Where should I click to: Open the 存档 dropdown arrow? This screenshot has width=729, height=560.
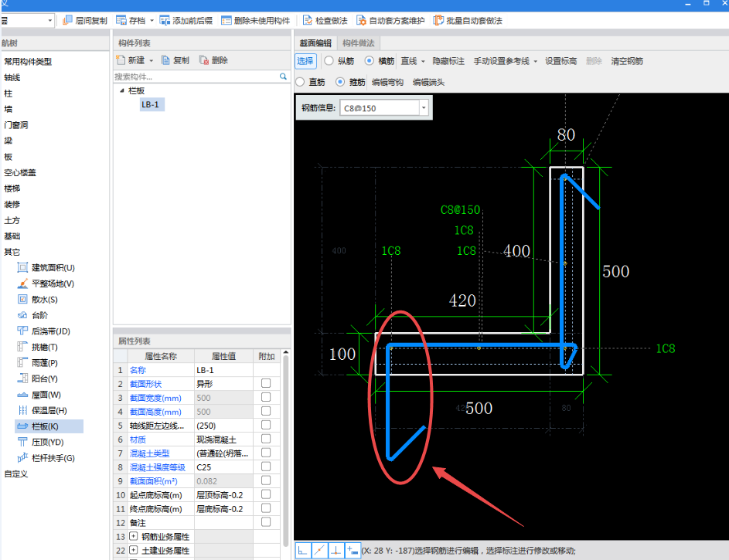tap(152, 21)
